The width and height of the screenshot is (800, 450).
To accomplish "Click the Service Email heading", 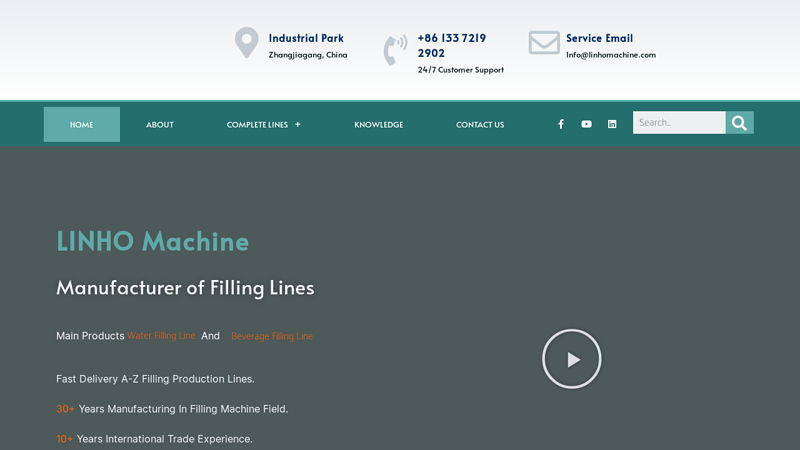I will (599, 38).
